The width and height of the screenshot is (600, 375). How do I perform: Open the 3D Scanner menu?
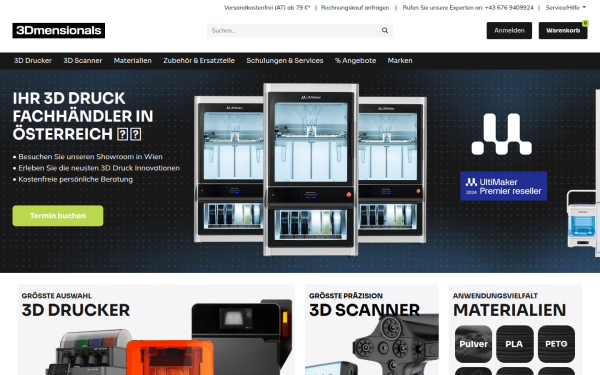83,60
